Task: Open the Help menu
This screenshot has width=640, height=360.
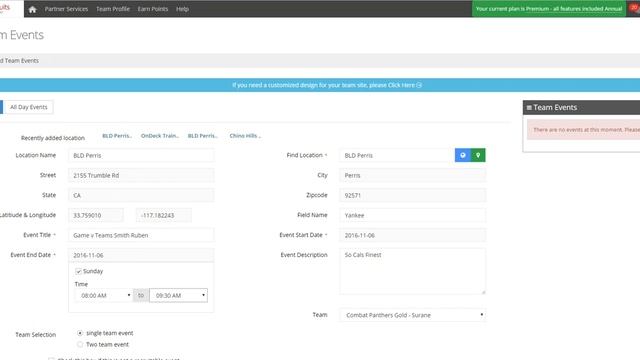Action: [182, 9]
